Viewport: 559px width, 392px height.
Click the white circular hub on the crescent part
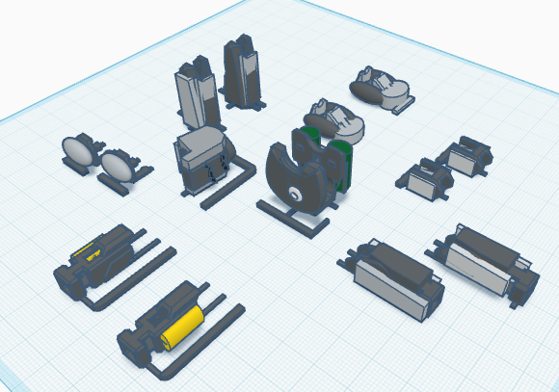pos(295,195)
